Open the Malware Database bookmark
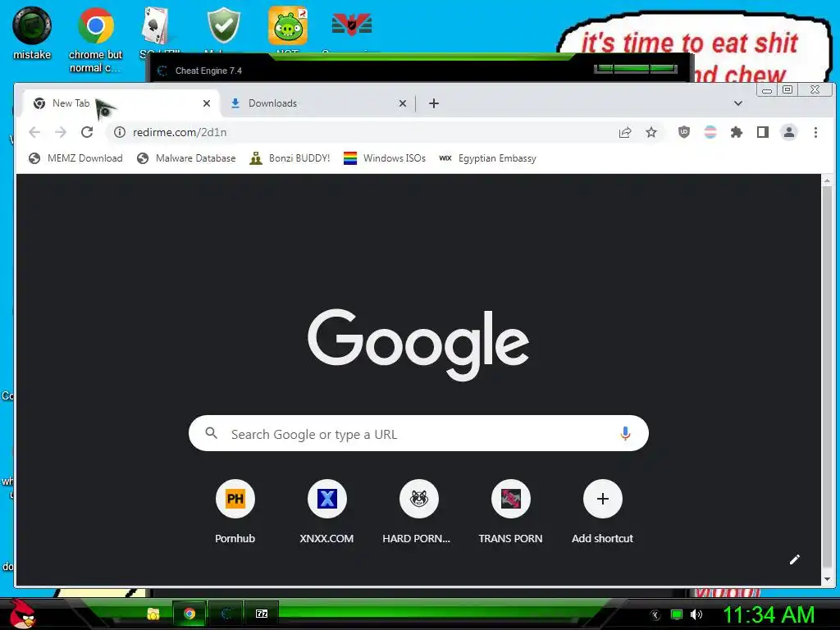Screen dimensions: 840x630 pos(186,158)
